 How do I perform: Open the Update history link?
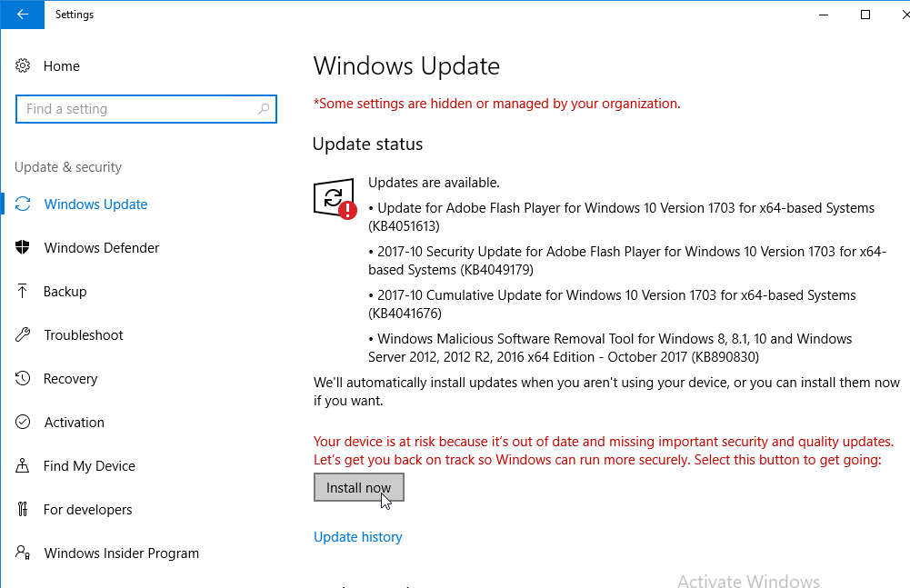tap(357, 537)
